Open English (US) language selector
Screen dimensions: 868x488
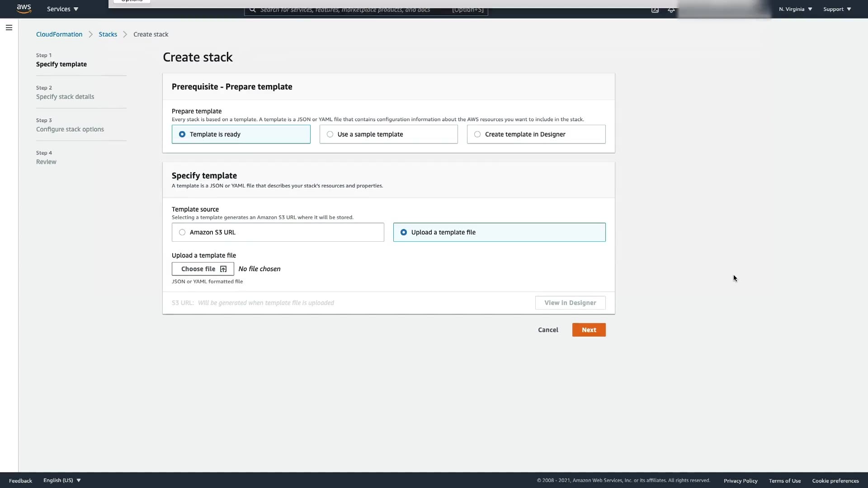(62, 480)
